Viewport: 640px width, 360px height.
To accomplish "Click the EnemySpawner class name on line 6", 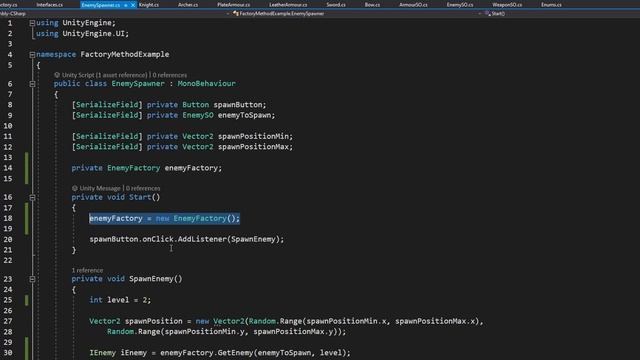I will [x=138, y=84].
